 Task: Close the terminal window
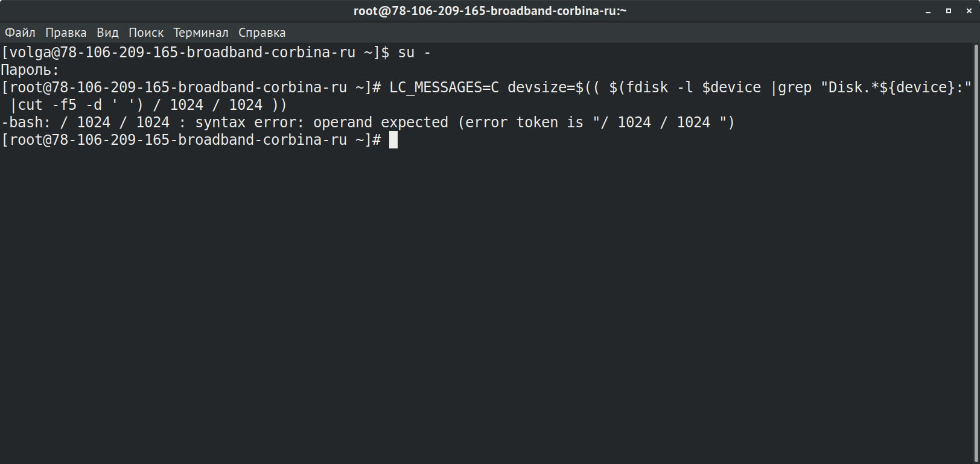click(x=969, y=11)
